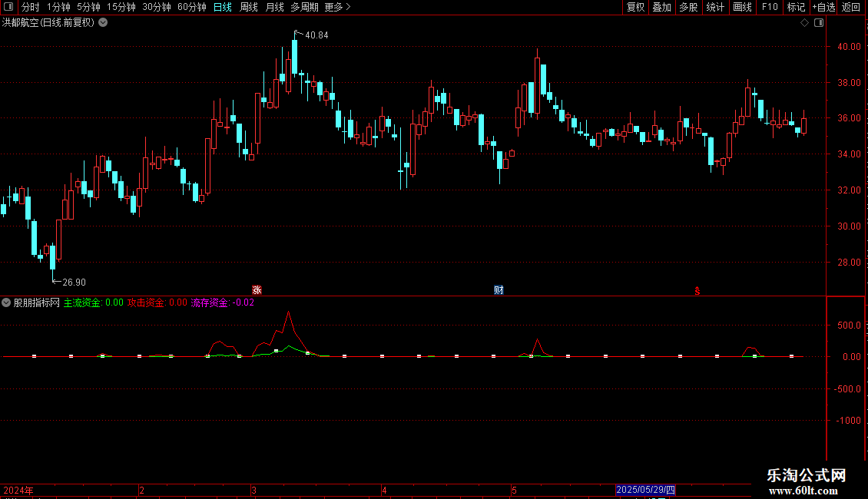The width and height of the screenshot is (868, 499).
Task: Click the red S marker on chart
Action: [697, 291]
